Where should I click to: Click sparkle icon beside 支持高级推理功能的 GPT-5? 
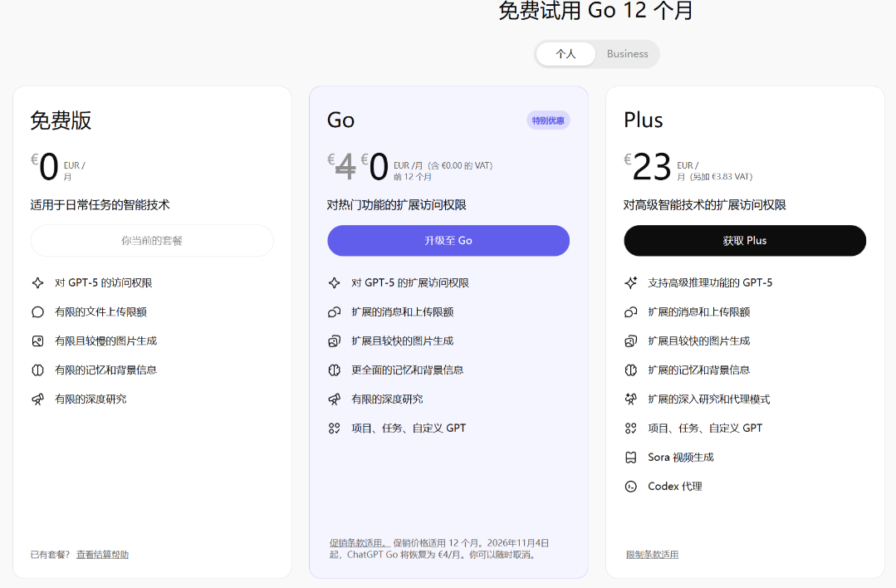click(631, 283)
